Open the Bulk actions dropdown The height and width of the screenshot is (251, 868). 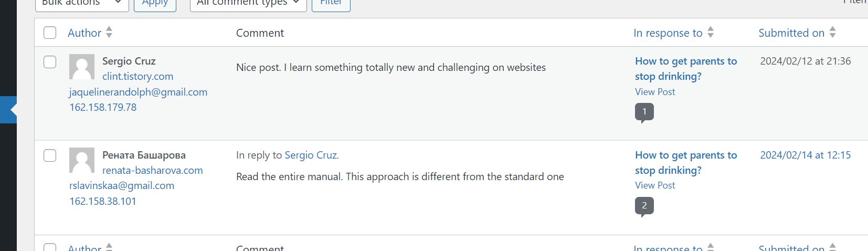point(81,3)
